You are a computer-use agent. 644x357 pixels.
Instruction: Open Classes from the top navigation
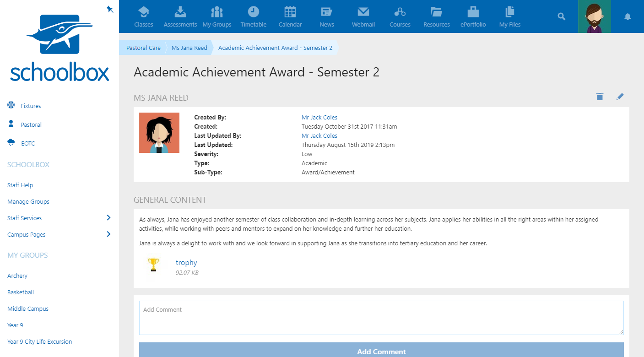144,16
